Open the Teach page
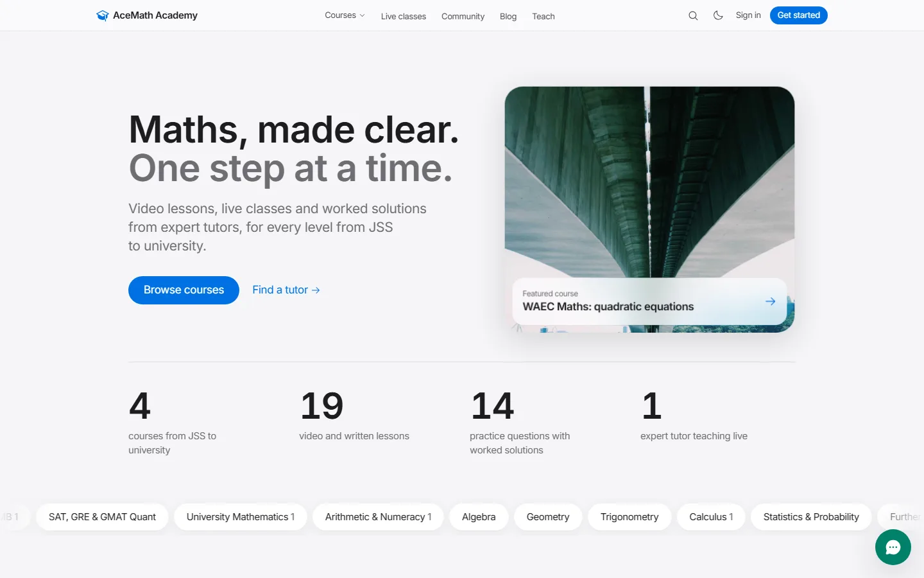Screen dimensions: 924x578 pos(543,16)
